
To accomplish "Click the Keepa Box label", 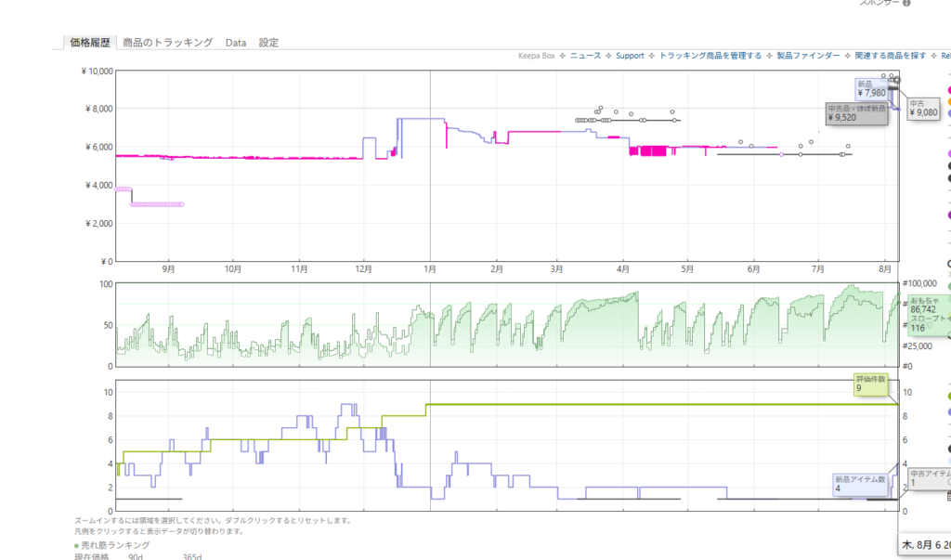I will click(536, 55).
